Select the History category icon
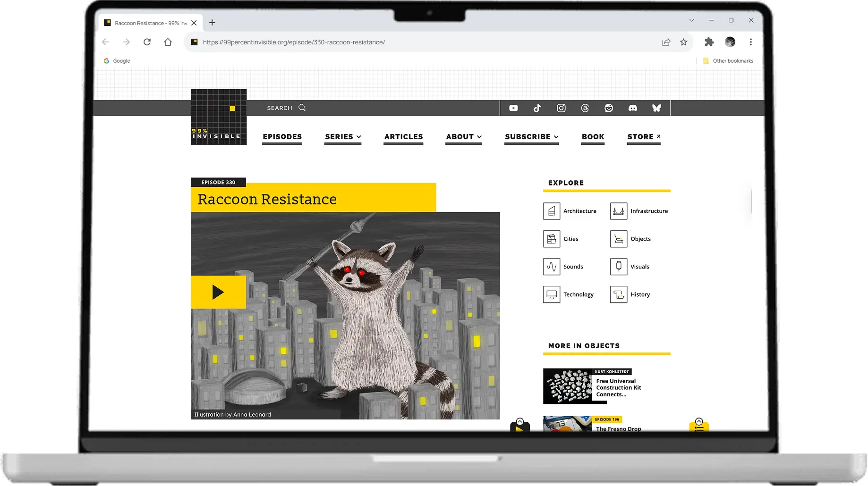Image resolution: width=868 pixels, height=486 pixels. pyautogui.click(x=619, y=294)
